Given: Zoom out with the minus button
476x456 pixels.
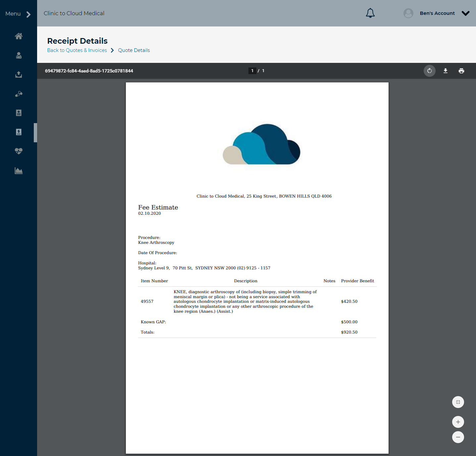Looking at the screenshot, I should coord(458,437).
